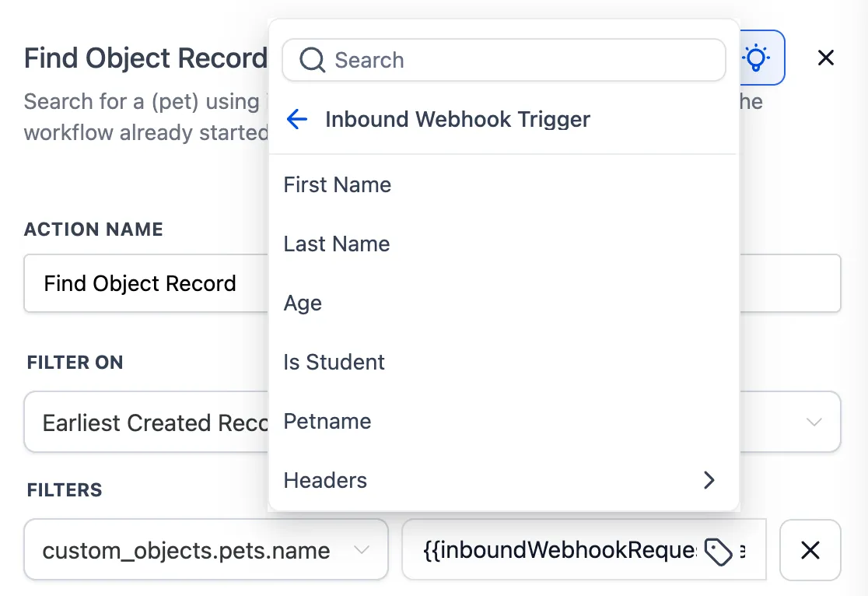Open the Headers submenu entry

[504, 480]
